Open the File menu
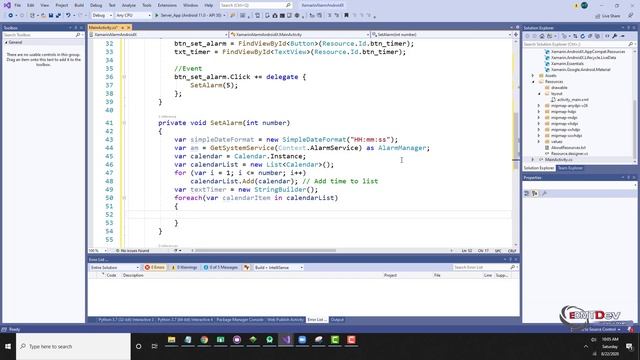This screenshot has width=640, height=360. point(18,5)
